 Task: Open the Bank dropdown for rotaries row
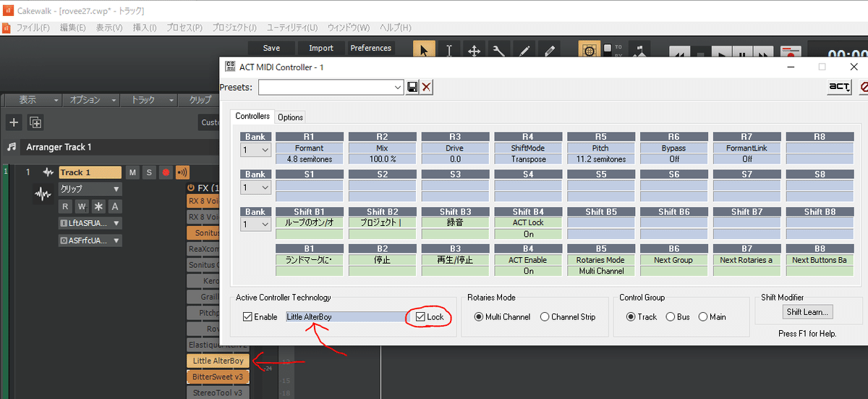(x=256, y=149)
